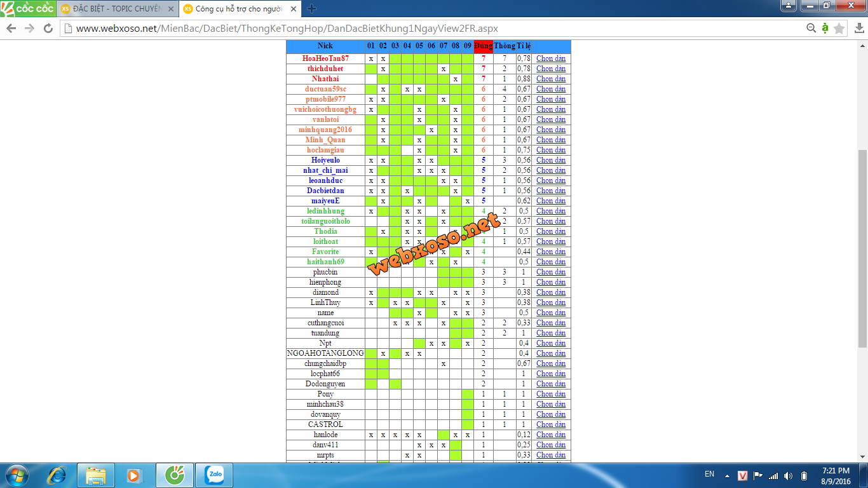The height and width of the screenshot is (488, 868).
Task: Click the red 'Đúng' column header
Action: [483, 46]
